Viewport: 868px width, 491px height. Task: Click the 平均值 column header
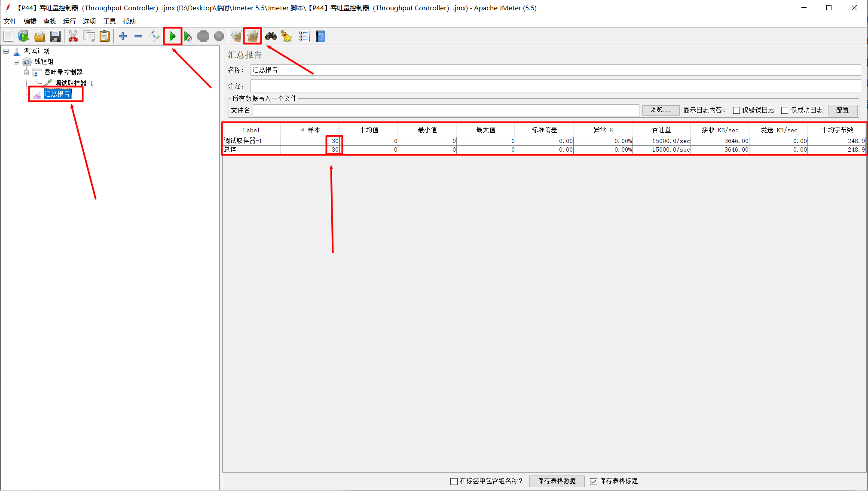click(369, 130)
